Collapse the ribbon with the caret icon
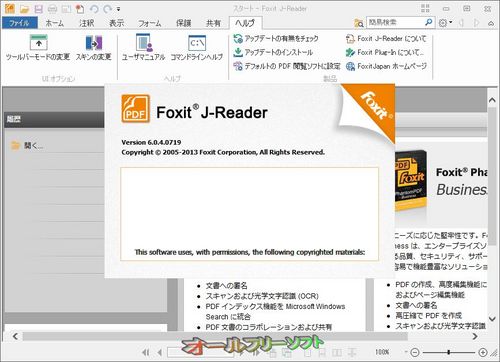 [491, 23]
